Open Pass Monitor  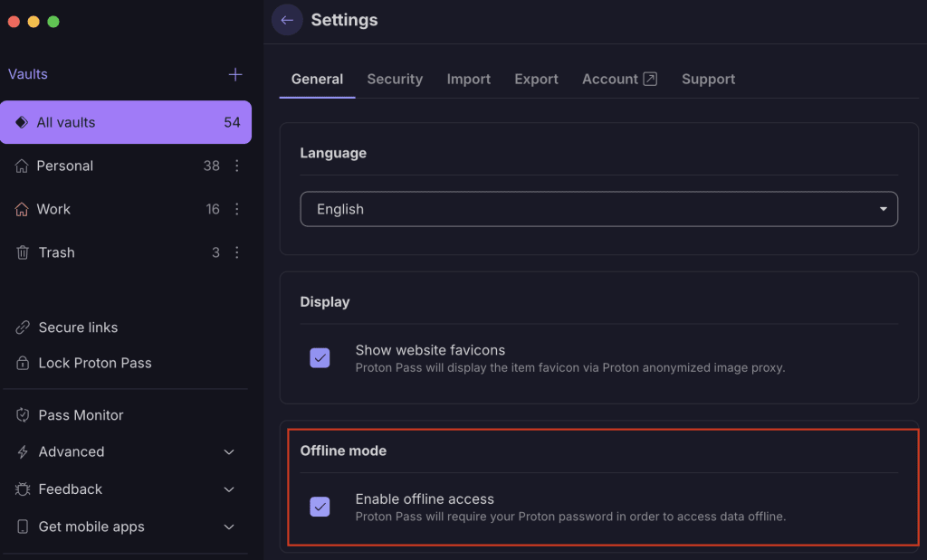(x=81, y=415)
